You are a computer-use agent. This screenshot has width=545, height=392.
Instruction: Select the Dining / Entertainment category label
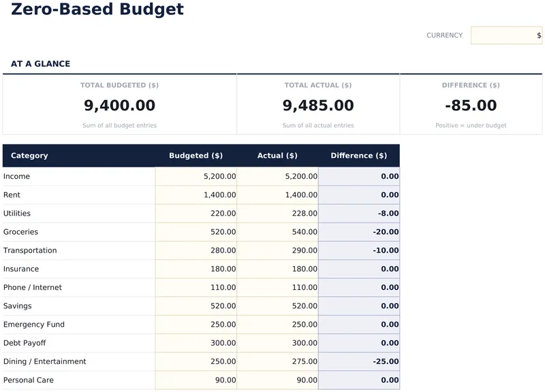[x=45, y=361]
